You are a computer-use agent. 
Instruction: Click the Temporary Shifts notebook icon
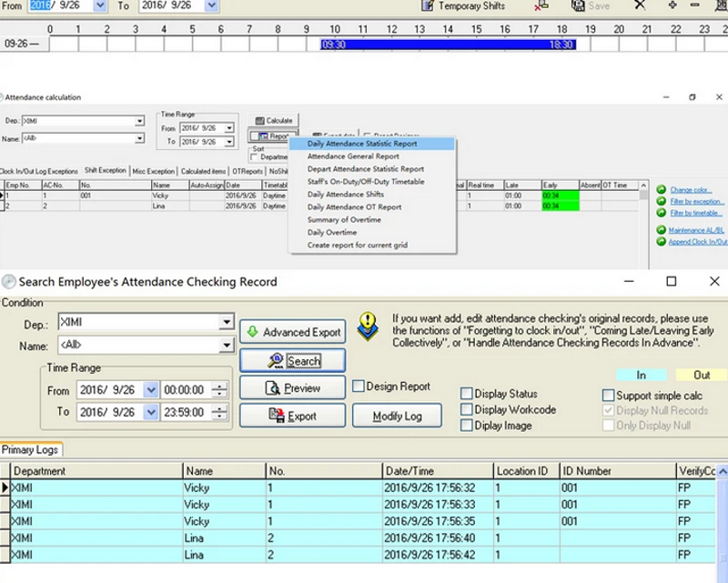click(x=427, y=5)
